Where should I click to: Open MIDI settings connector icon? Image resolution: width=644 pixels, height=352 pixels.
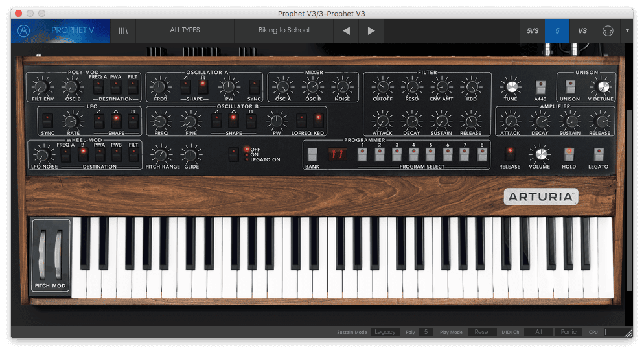(608, 31)
